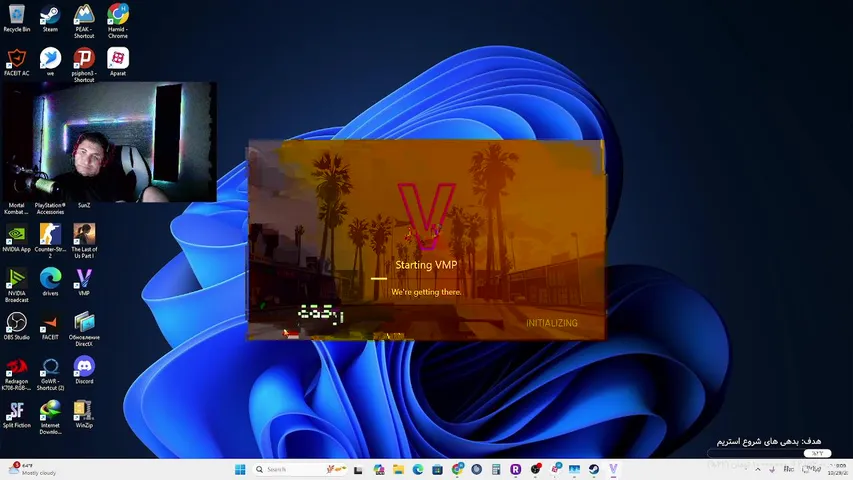Select the Counter-Strike 2 desktop icon
This screenshot has height=480, width=853.
click(x=50, y=241)
